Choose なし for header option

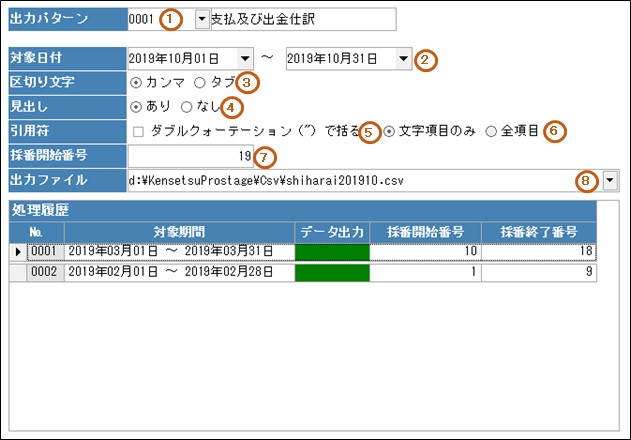[x=186, y=106]
